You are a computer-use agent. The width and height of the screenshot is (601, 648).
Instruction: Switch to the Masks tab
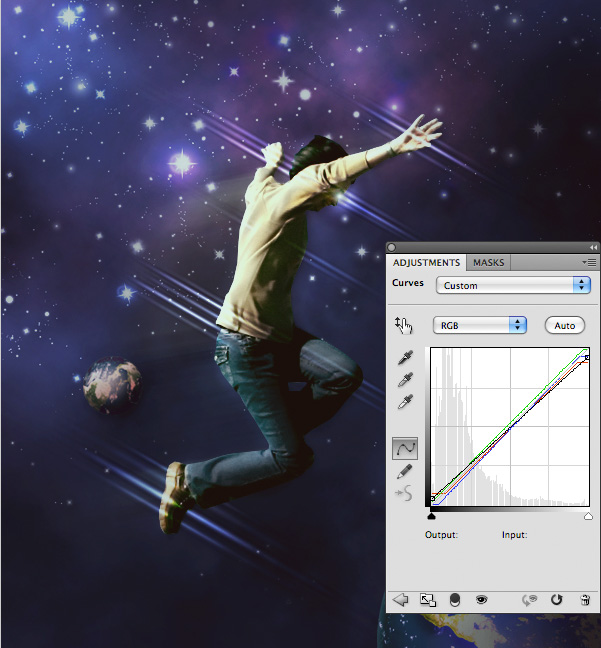[488, 262]
